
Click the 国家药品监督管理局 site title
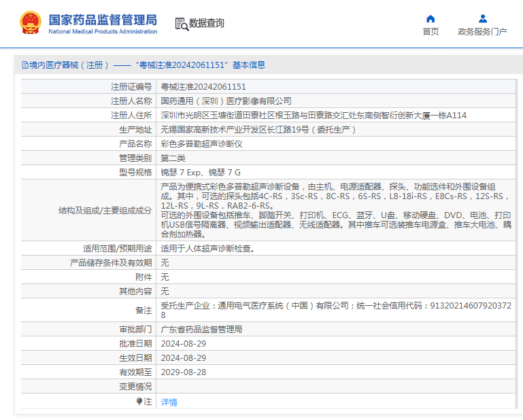(103, 19)
